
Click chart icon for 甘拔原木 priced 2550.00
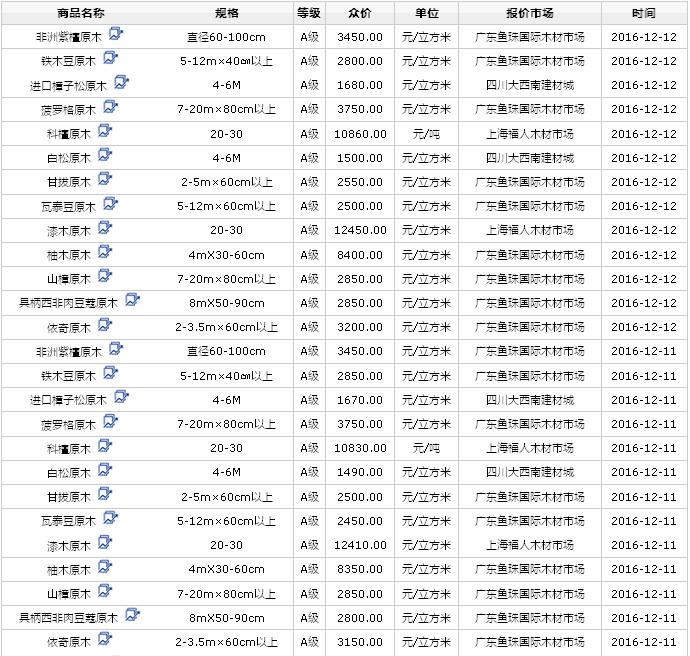105,180
